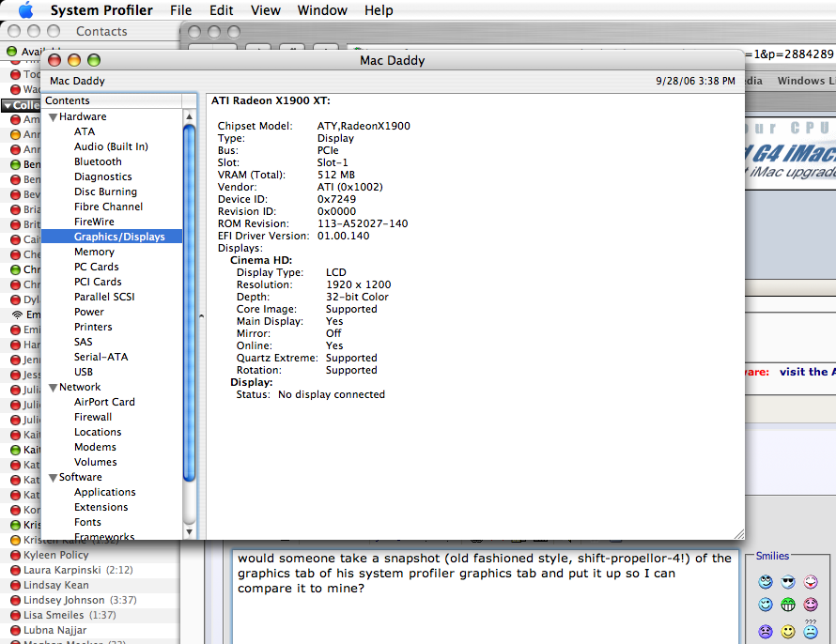The height and width of the screenshot is (644, 836).
Task: Select Graphics/Displays item
Action: (x=112, y=237)
